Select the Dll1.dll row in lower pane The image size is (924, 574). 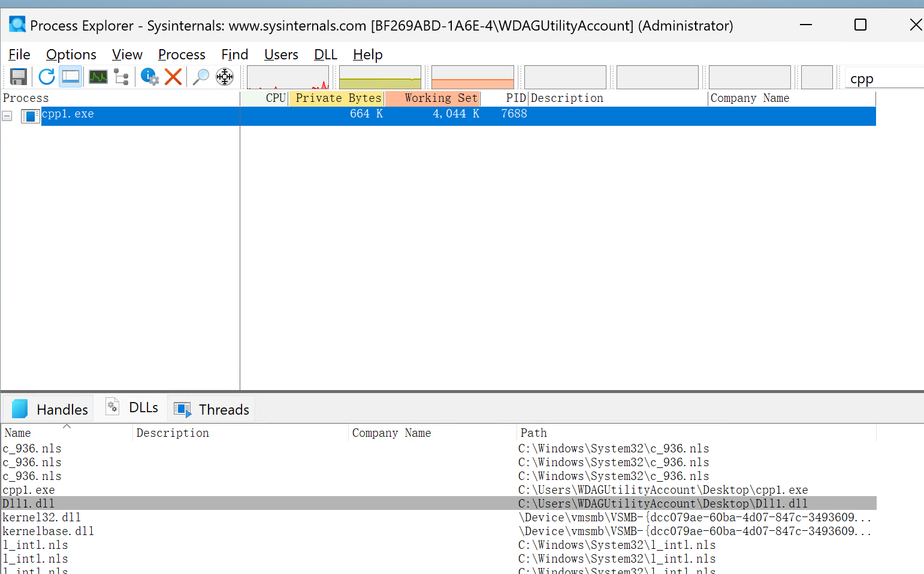(439, 503)
